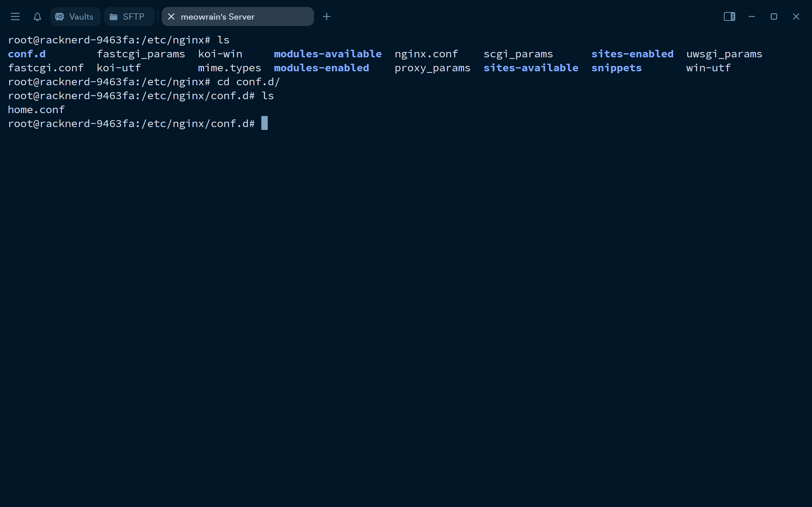
Task: Click the sites-available directory entry
Action: [x=531, y=68]
